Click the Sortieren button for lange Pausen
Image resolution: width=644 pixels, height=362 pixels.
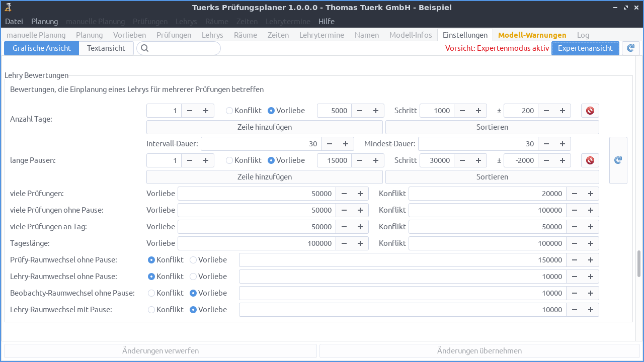click(x=492, y=176)
